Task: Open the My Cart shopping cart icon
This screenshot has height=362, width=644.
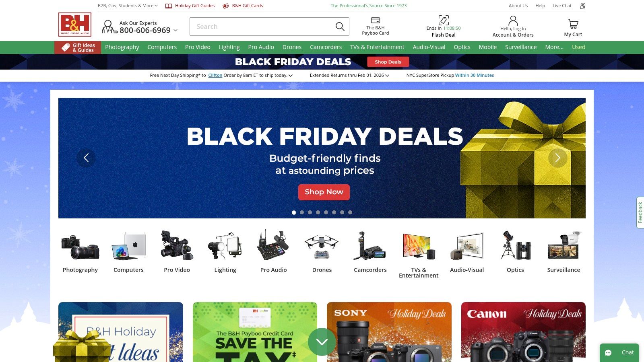Action: [573, 24]
